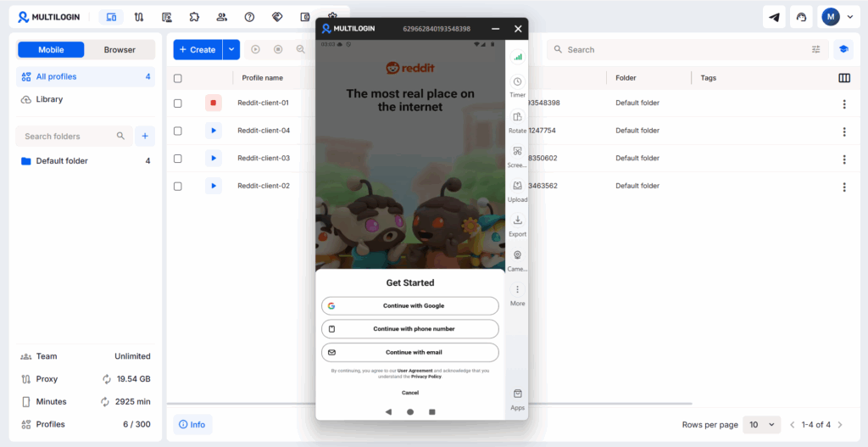Check the Reddit-client-03 row checkbox
This screenshot has width=868, height=447.
pos(178,159)
